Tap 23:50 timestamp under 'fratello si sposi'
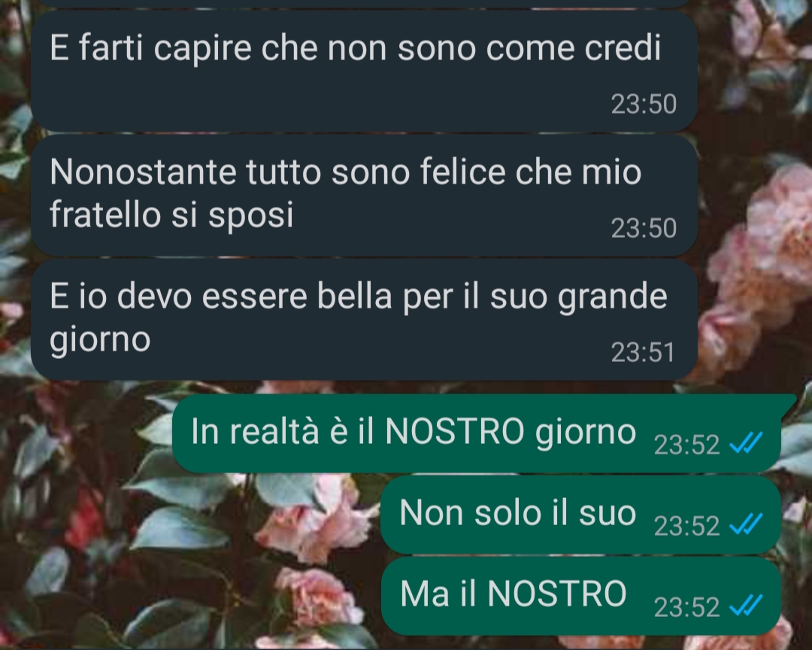This screenshot has height=650, width=812. [x=644, y=228]
